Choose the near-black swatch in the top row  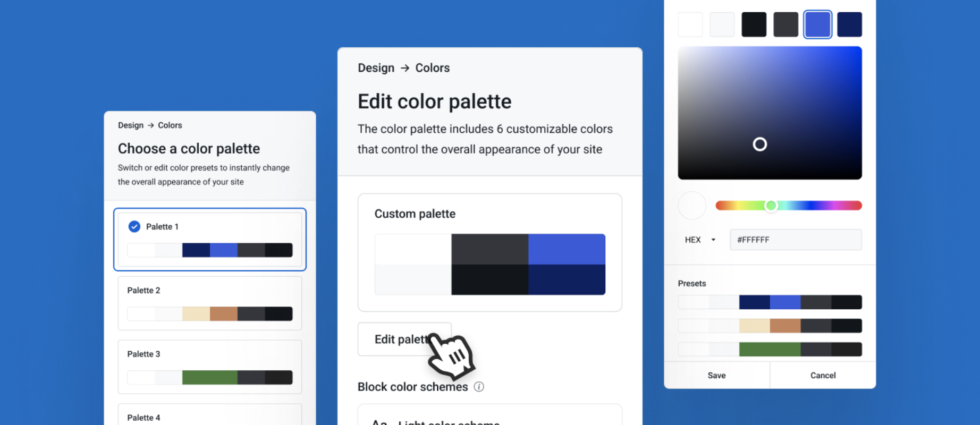[754, 24]
